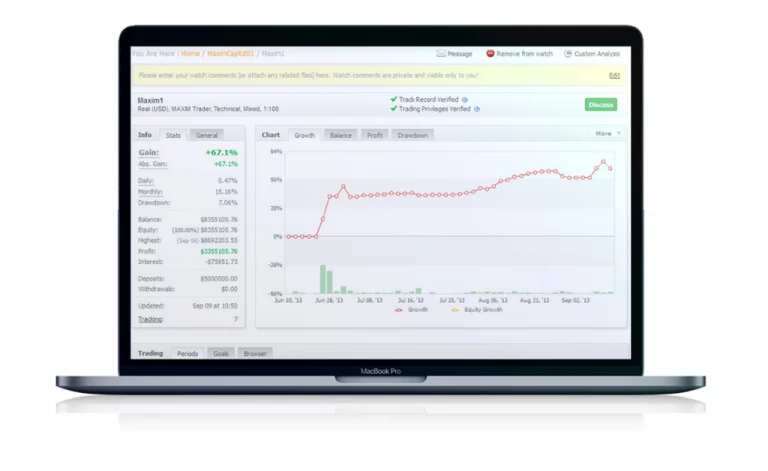Select the Goals tab under Trading
Image resolution: width=768 pixels, height=471 pixels.
tap(220, 353)
